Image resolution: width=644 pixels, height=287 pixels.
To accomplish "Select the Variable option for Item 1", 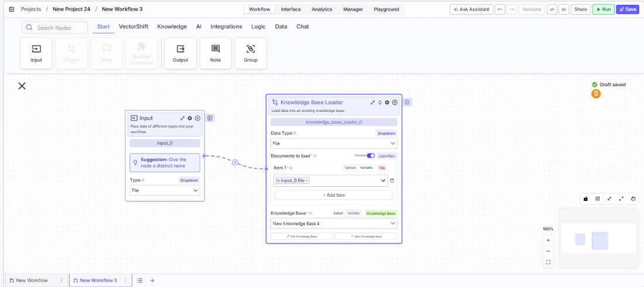I will 366,168.
